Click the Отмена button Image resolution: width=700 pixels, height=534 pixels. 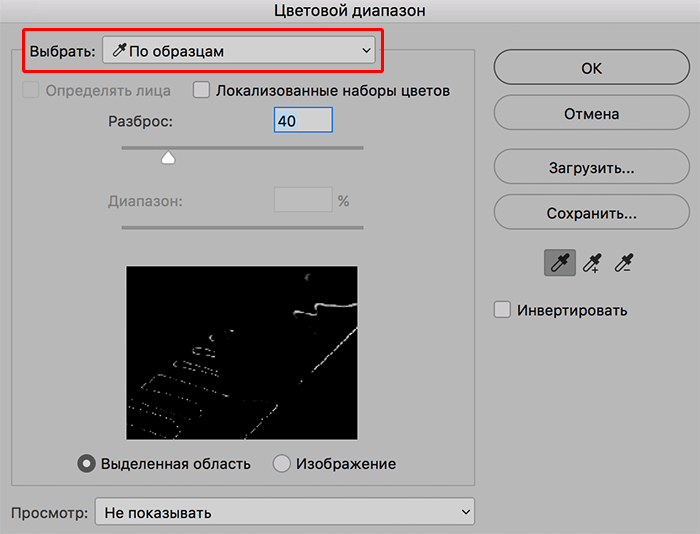coord(592,113)
